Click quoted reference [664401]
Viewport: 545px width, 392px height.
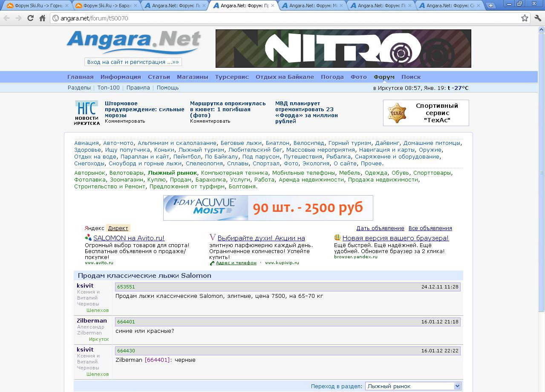point(158,360)
